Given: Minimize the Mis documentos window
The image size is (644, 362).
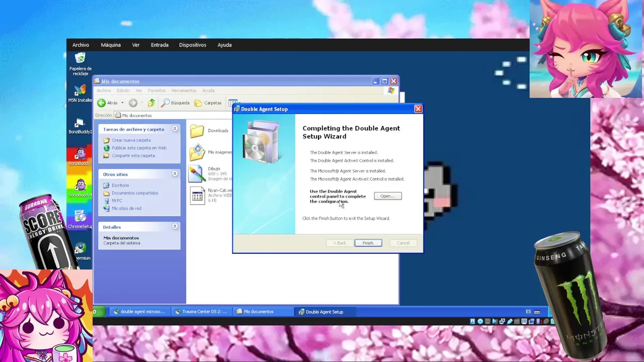Looking at the screenshot, I should pyautogui.click(x=375, y=81).
